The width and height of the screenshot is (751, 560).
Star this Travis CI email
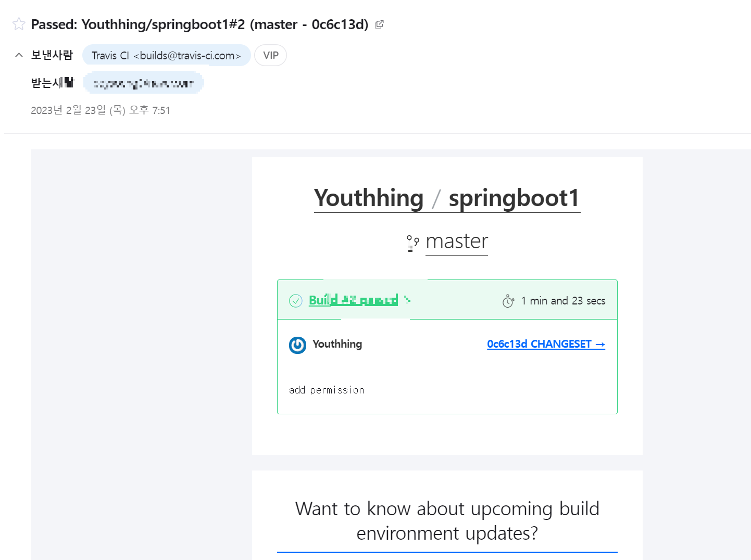pos(19,24)
